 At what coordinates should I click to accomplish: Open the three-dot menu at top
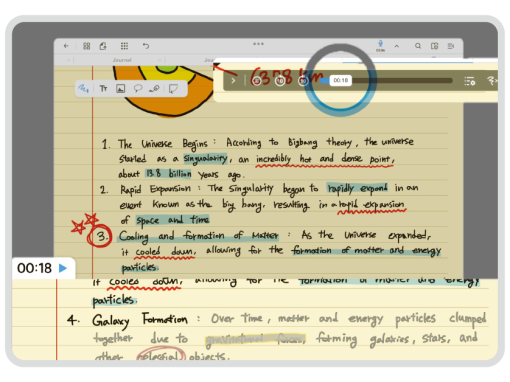tap(258, 44)
